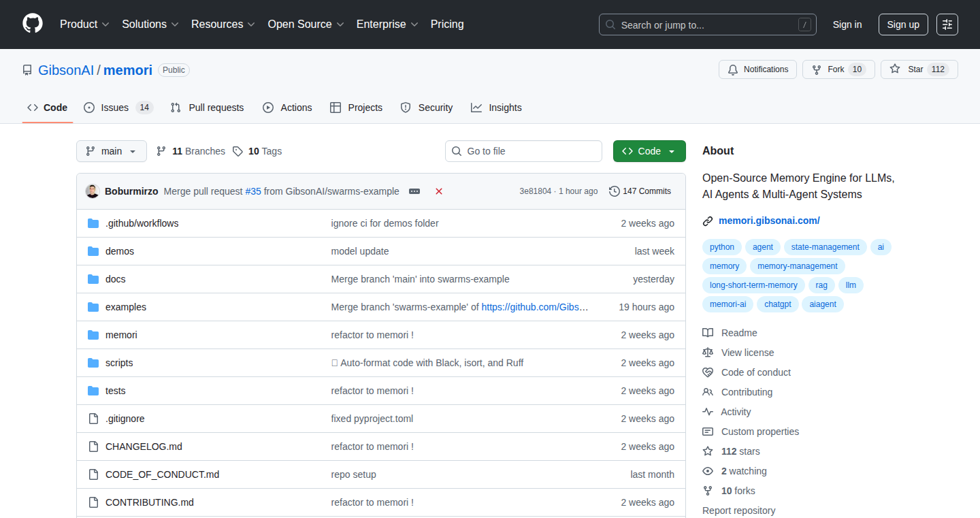Open the Enterprise dropdown menu
This screenshot has height=518, width=980.
coord(388,24)
